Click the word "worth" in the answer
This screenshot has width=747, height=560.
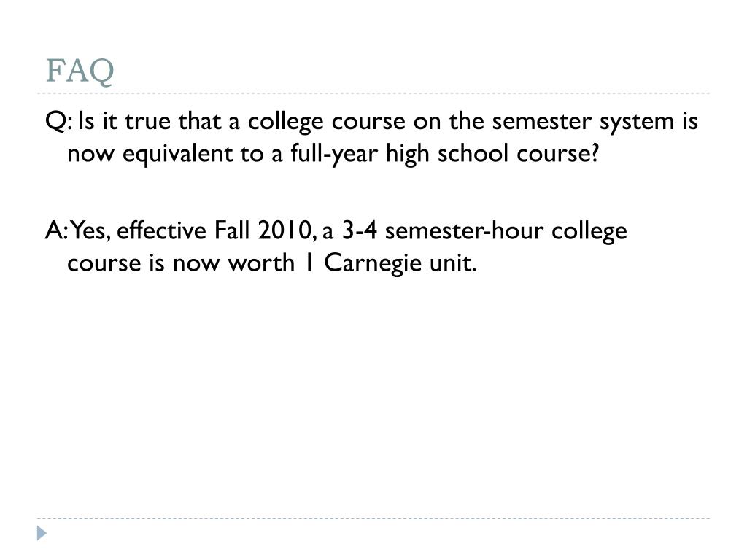pyautogui.click(x=262, y=262)
